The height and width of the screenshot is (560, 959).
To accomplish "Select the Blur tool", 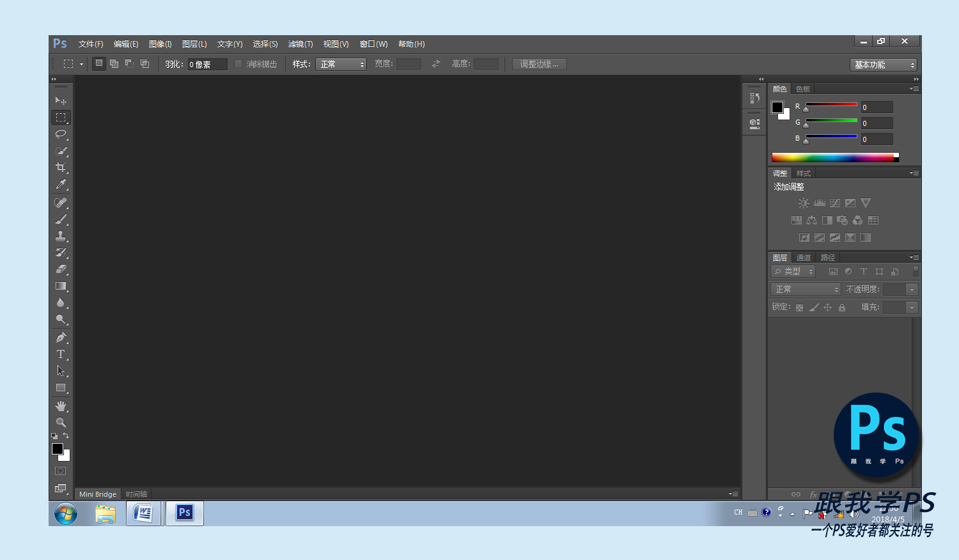I will pyautogui.click(x=61, y=302).
